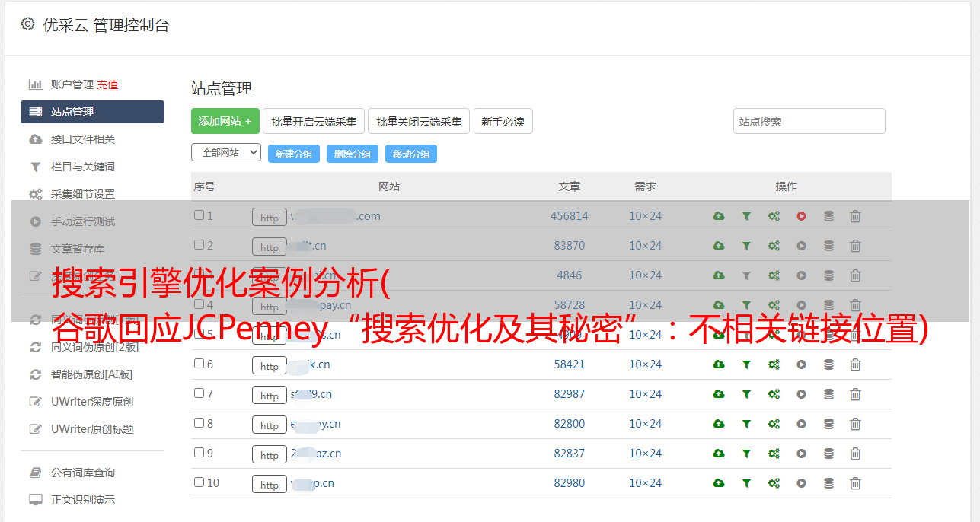Screen dimensions: 980x522
Task: Click filter icon in row 7
Action: coord(746,394)
